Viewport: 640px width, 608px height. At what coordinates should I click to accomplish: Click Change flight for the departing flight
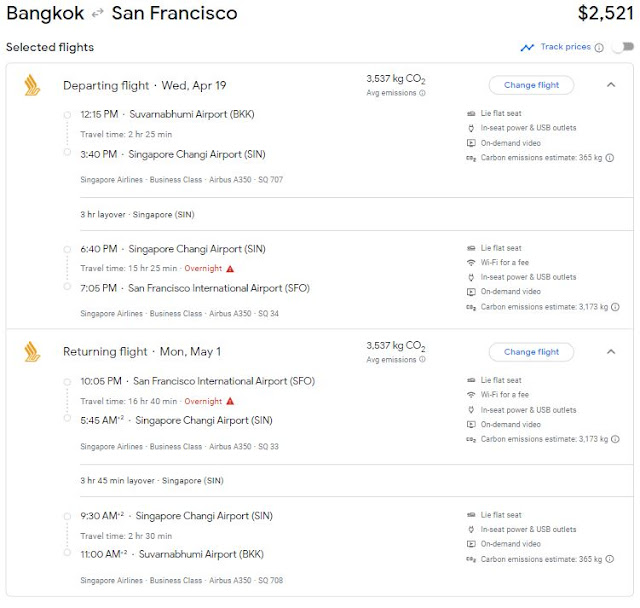click(531, 85)
